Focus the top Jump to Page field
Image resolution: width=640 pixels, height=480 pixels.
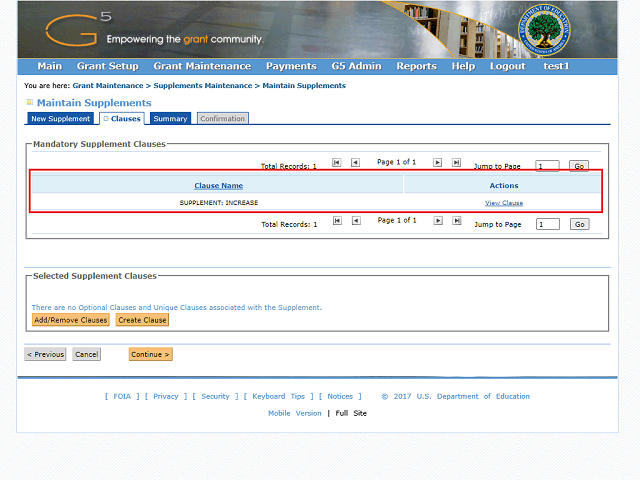547,167
